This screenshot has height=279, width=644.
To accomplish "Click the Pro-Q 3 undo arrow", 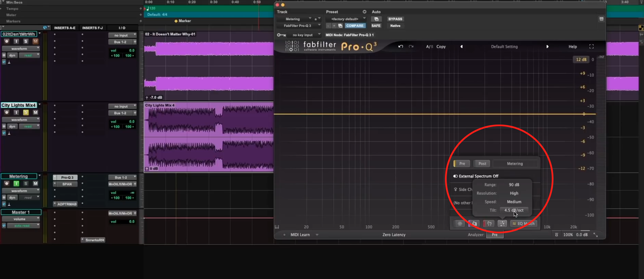I will click(400, 47).
